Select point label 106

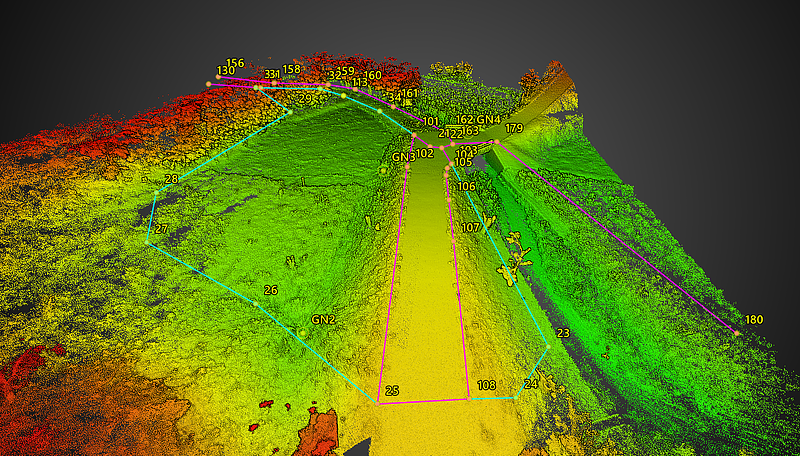coord(466,187)
